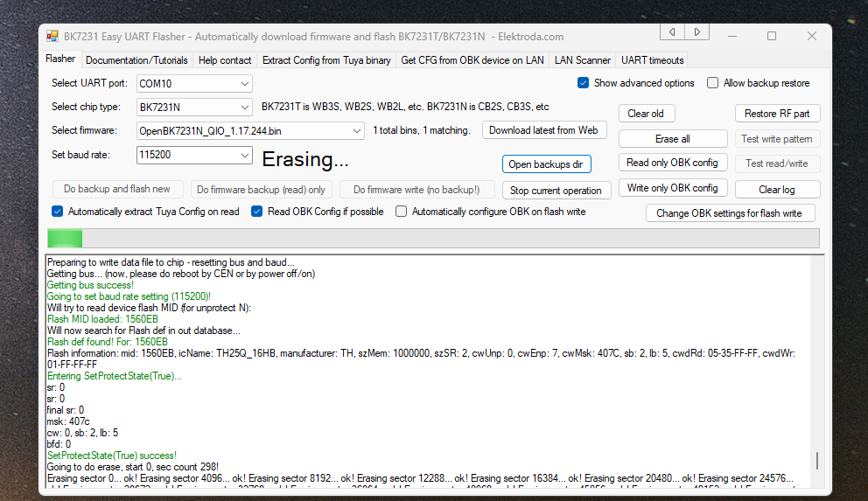Click Do backup and flash new button

pyautogui.click(x=116, y=189)
